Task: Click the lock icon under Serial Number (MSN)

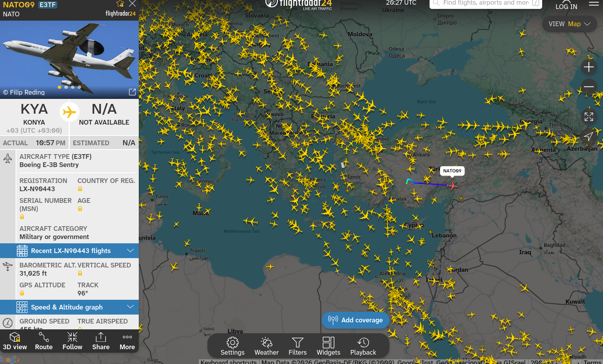Action: click(x=22, y=217)
